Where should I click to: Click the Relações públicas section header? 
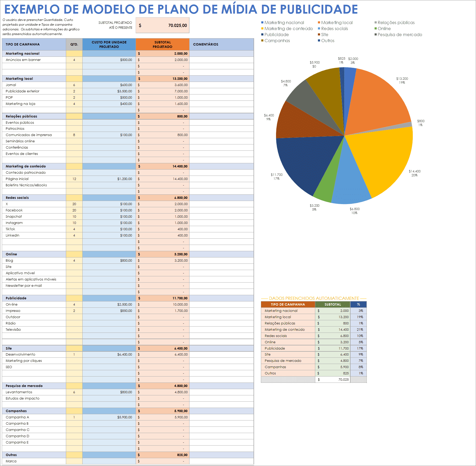coord(34,116)
